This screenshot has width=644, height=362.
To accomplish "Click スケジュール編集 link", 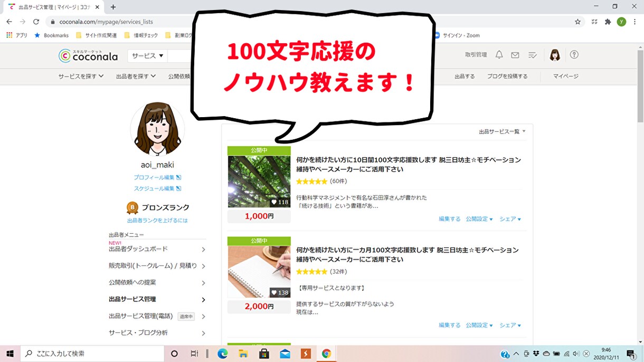I will [x=157, y=188].
